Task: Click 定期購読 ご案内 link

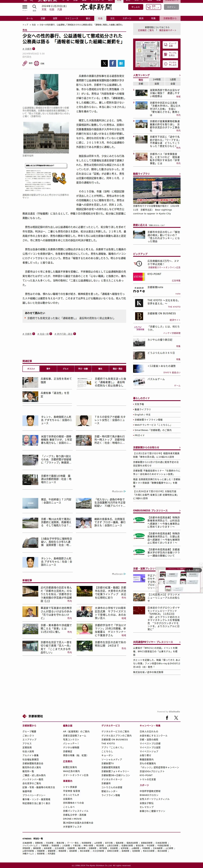Action: (x=145, y=30)
